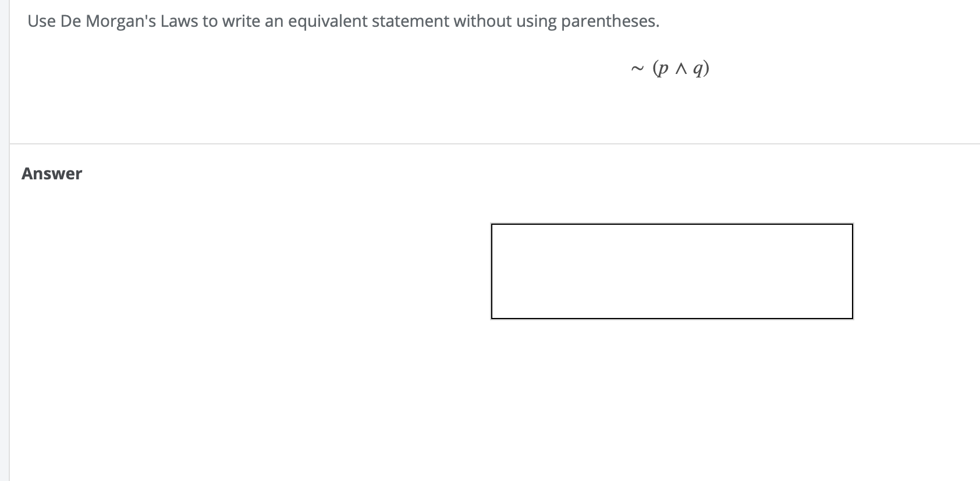Click the word parentheses in the prompt
Screen dimensions: 980x481
point(610,21)
